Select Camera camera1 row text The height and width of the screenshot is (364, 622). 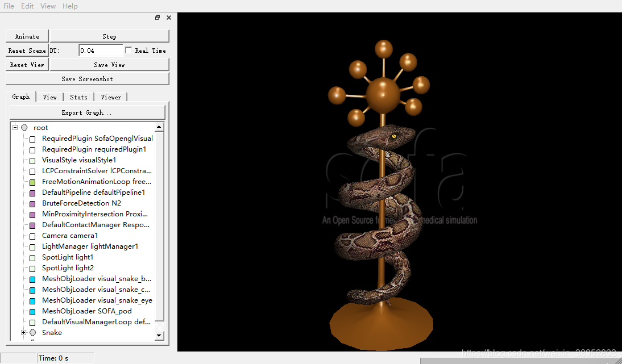click(x=70, y=236)
